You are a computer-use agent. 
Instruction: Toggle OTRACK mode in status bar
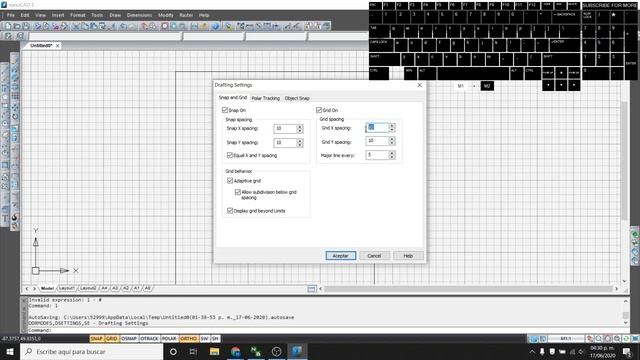pyautogui.click(x=149, y=338)
